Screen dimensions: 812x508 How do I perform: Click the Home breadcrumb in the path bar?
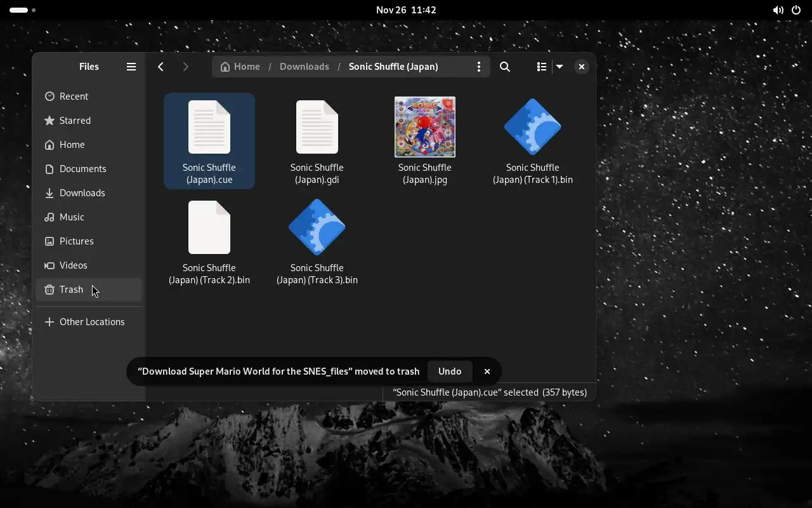tap(240, 67)
